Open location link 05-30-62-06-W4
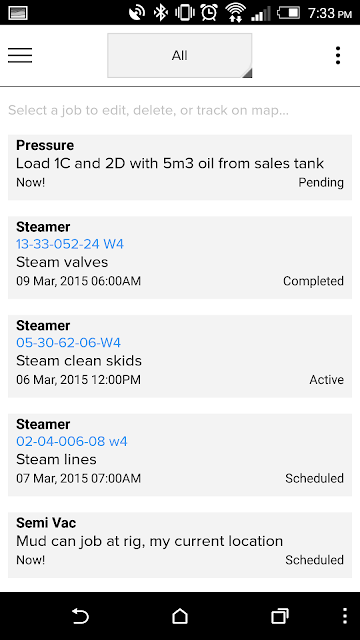 (69, 343)
